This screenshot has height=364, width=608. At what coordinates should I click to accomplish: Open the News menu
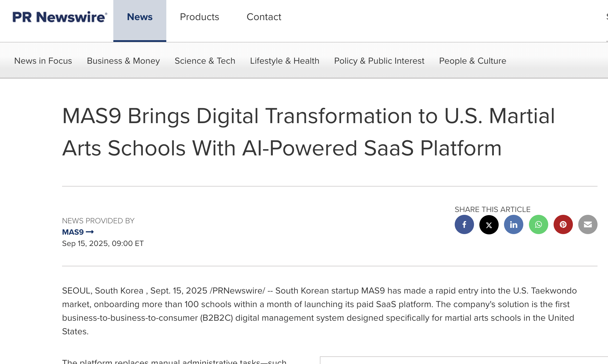point(139,17)
